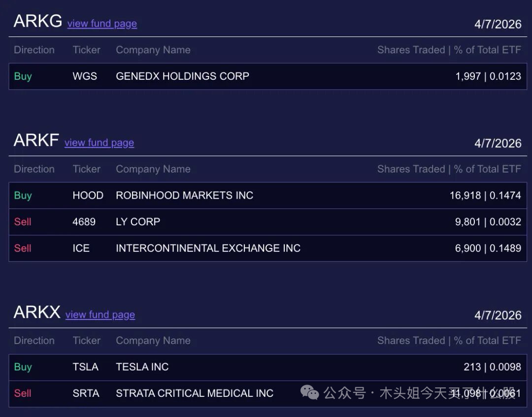This screenshot has height=417, width=532.
Task: Click Sell label in ICE row
Action: tap(23, 248)
